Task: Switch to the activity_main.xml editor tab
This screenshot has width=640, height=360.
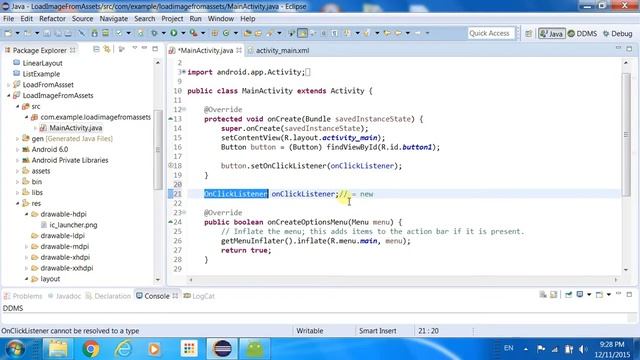Action: 278,50
